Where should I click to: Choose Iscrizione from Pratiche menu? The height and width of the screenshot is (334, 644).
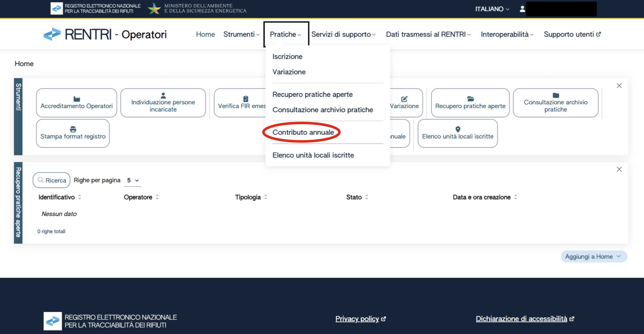(287, 57)
